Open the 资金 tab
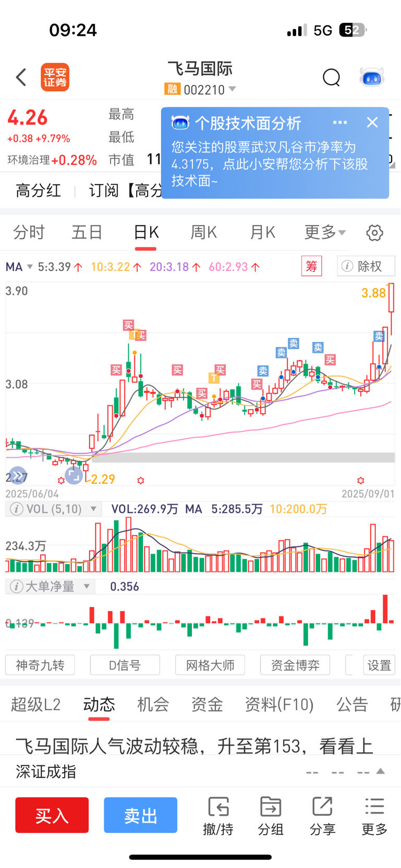The width and height of the screenshot is (401, 868). click(207, 705)
